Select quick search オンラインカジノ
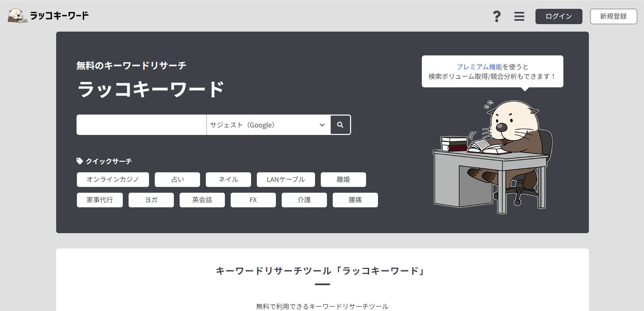Viewport: 644px width, 311px height. tap(113, 179)
